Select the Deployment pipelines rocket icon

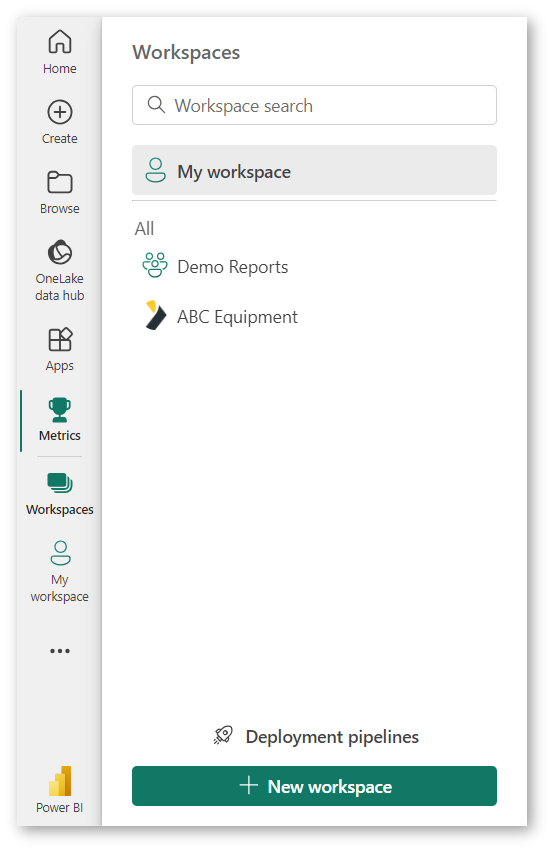[x=223, y=736]
